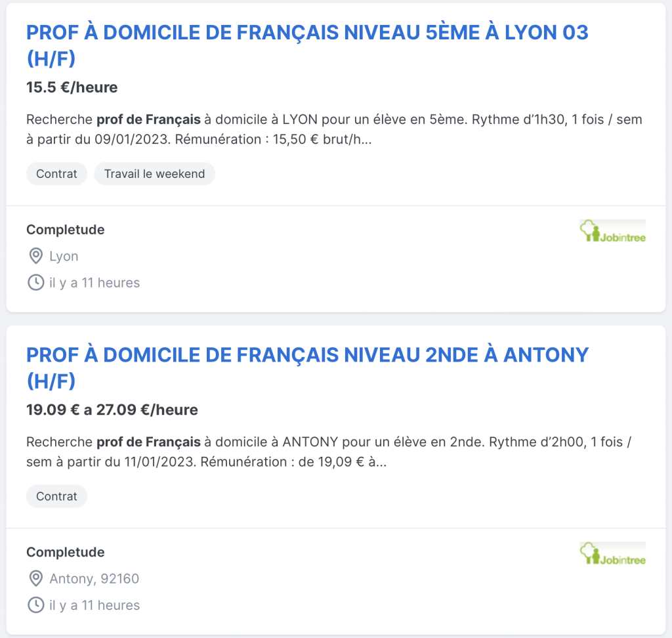Viewport: 672px width, 638px height.
Task: Click Completude company name in Lyon listing
Action: click(x=66, y=230)
